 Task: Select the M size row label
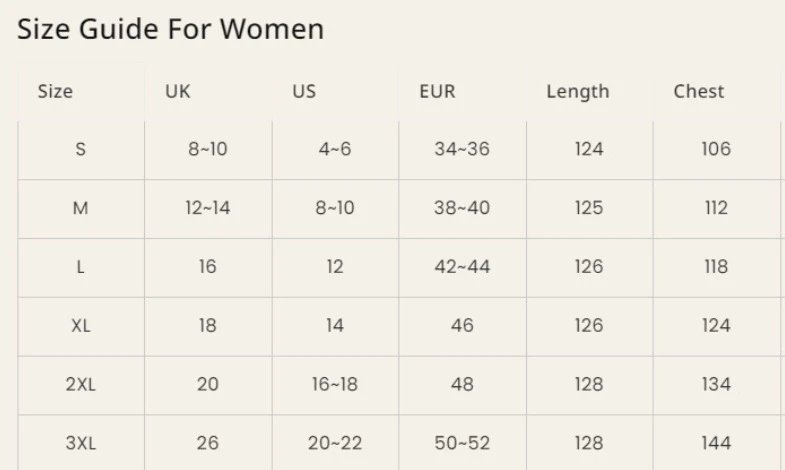[81, 208]
